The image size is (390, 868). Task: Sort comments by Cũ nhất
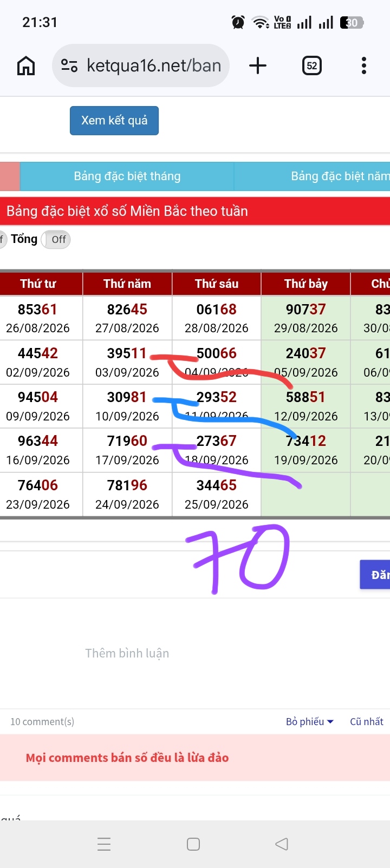pyautogui.click(x=367, y=721)
